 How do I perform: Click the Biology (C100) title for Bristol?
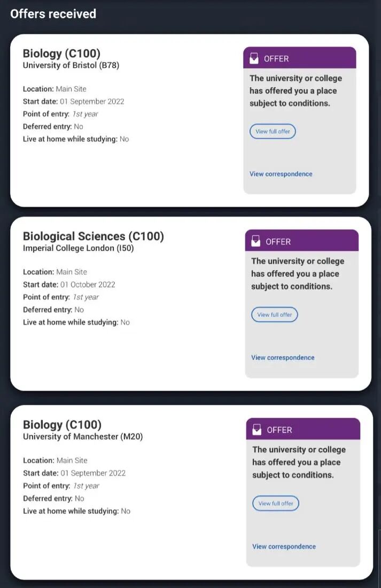click(61, 54)
